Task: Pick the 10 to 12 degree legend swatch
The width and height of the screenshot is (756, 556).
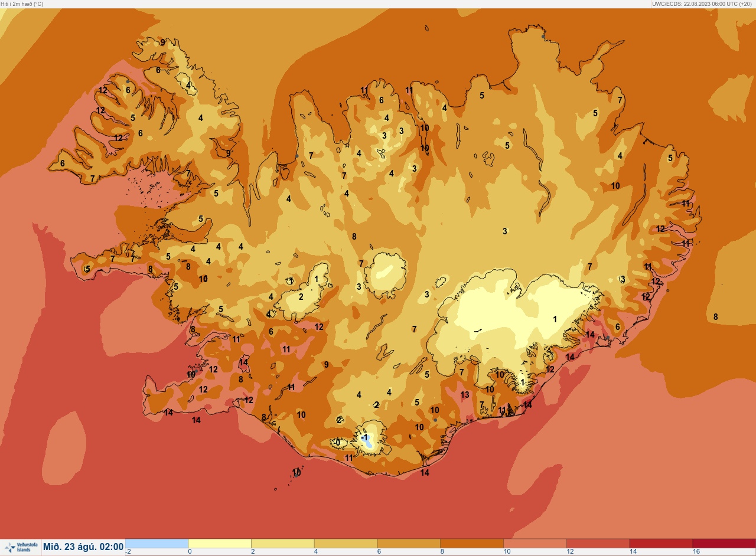Action: (x=535, y=543)
